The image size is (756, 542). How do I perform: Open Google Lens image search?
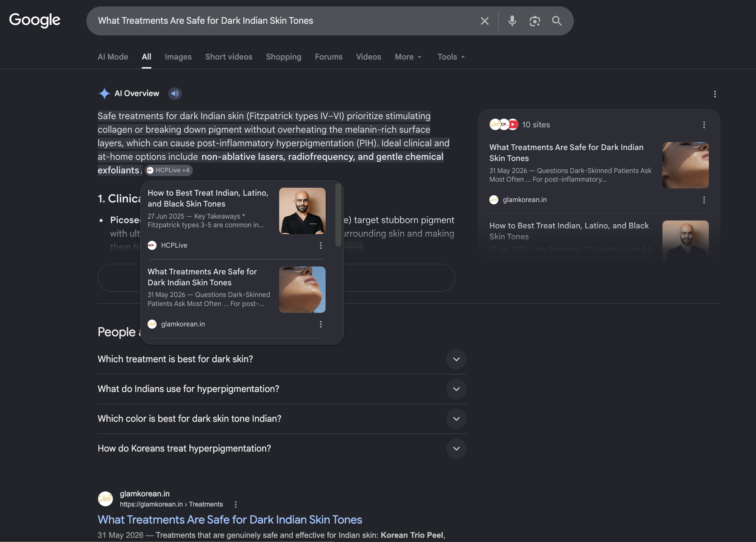coord(535,21)
